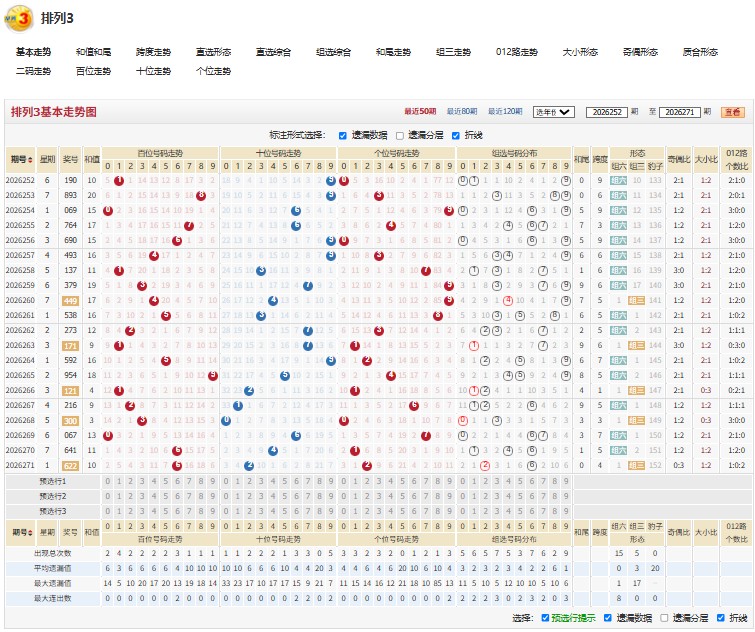Go to 大小形态 chart
Viewport: 755px width, 632px height.
tap(580, 52)
